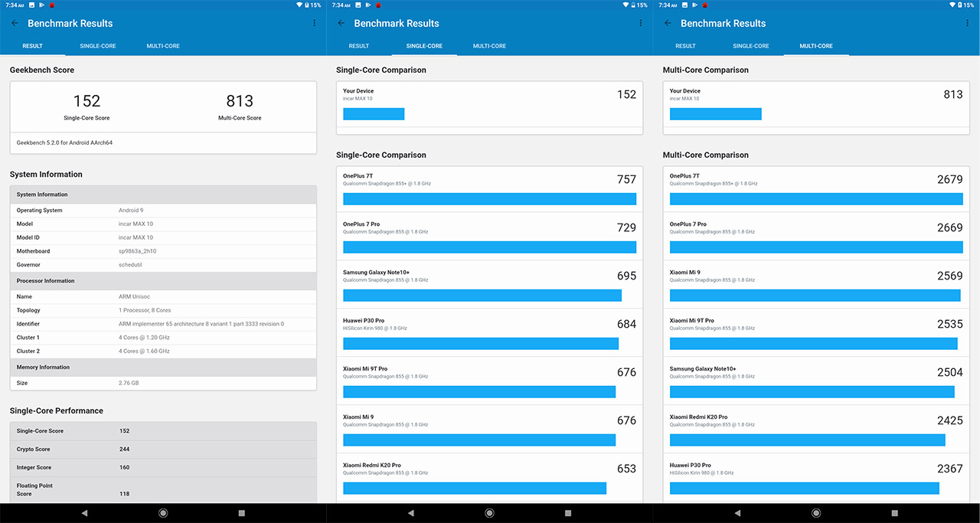
Task: Tap Wi-Fi status icon on Geekbench Score screen
Action: coord(299,5)
